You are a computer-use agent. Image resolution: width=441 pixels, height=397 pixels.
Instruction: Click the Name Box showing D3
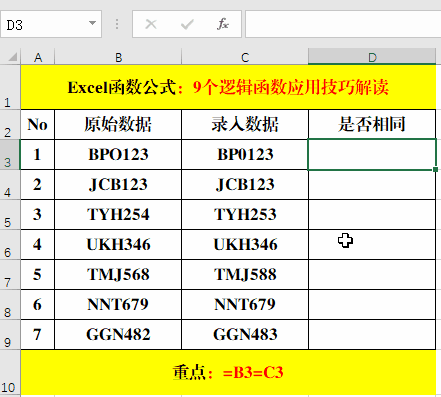point(51,24)
